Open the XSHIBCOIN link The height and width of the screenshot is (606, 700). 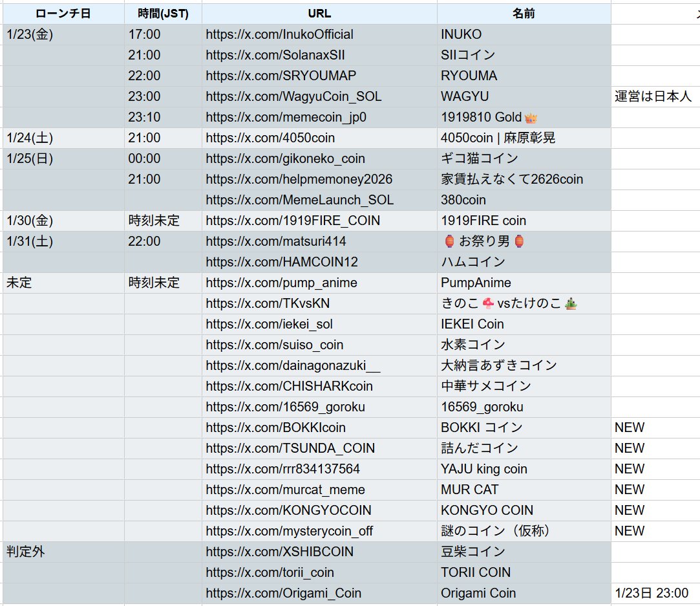pyautogui.click(x=279, y=552)
